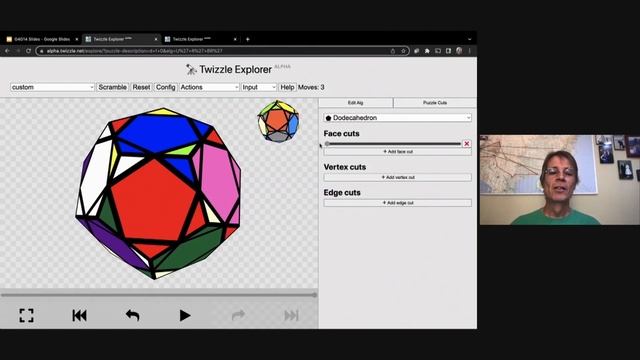Step forward one move
The height and width of the screenshot is (360, 640).
(x=238, y=315)
